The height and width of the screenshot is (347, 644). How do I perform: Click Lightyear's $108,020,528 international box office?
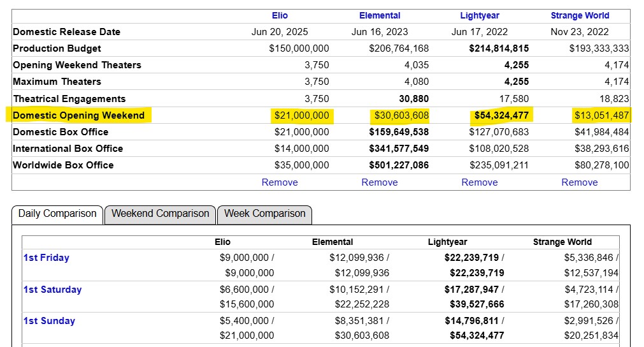pyautogui.click(x=499, y=149)
